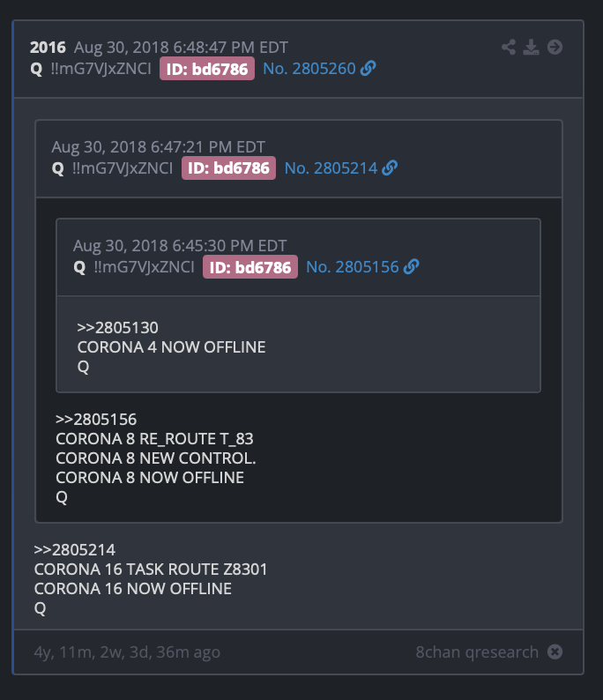This screenshot has width=603, height=700.
Task: Follow the >>2805130 reply reference
Action: (x=117, y=328)
